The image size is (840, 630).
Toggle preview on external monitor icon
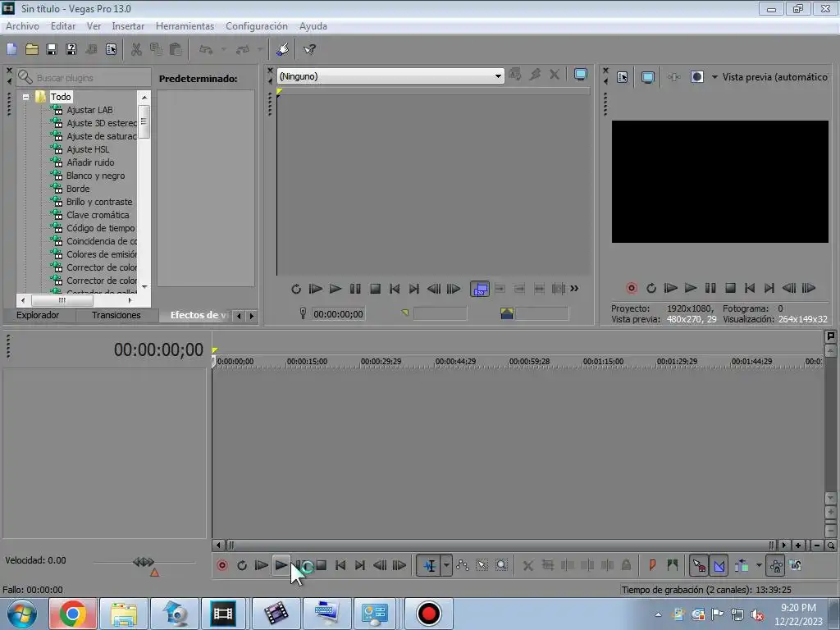[x=648, y=77]
